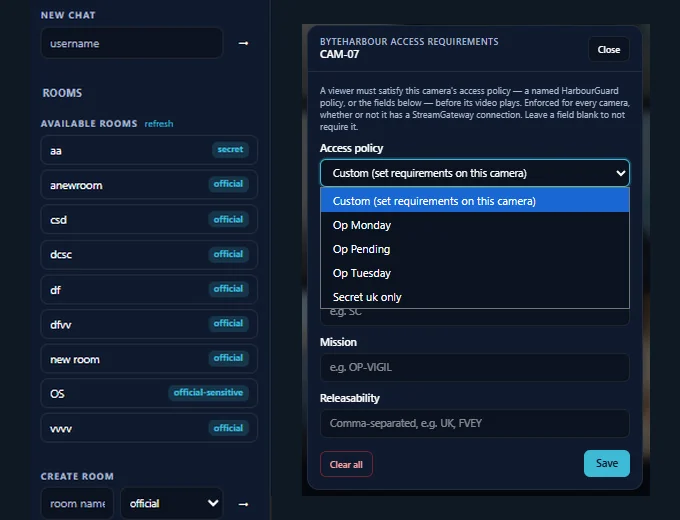Click the Access policy dropdown chevron

621,173
